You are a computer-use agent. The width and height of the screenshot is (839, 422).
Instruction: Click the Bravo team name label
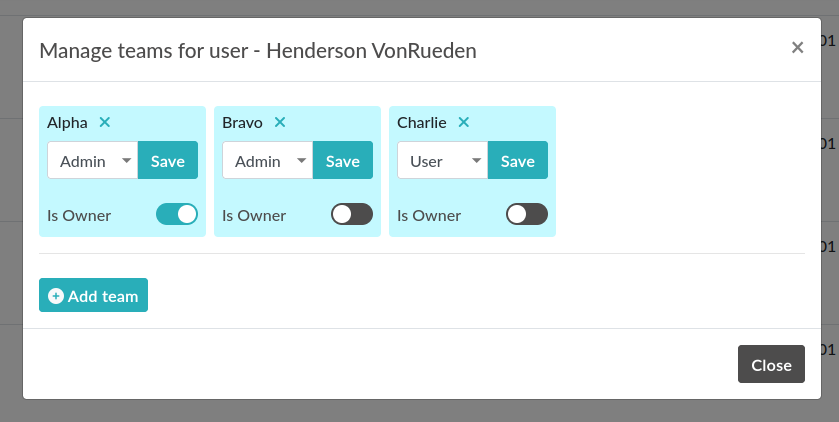point(242,123)
